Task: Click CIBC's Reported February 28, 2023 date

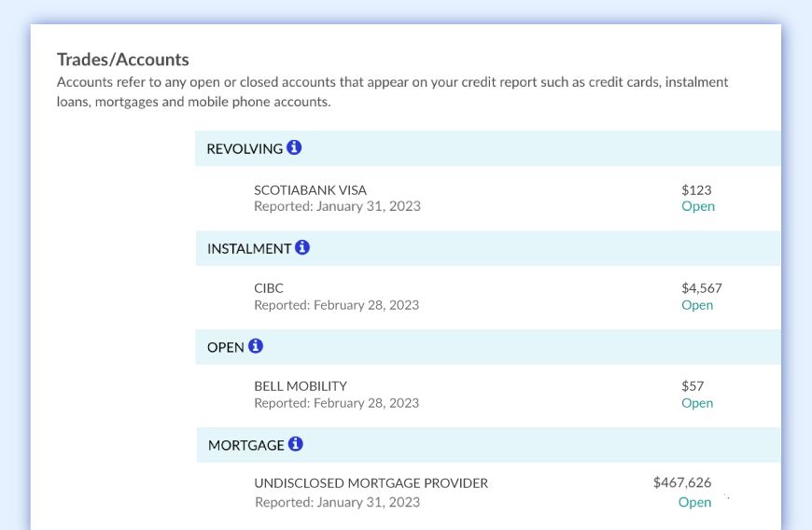Action: 337,305
